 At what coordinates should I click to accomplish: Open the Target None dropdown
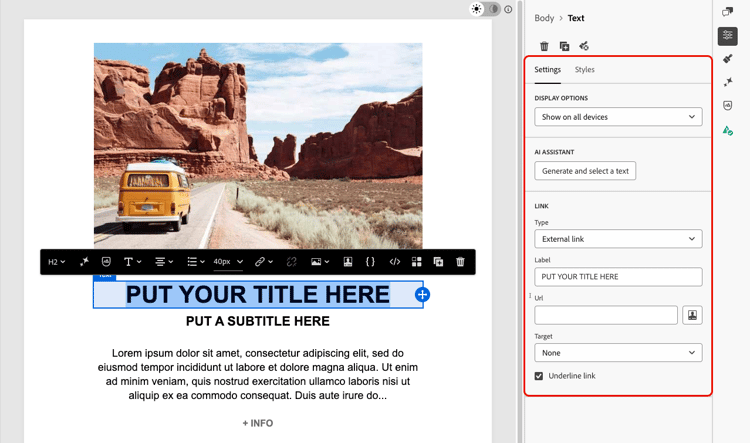618,353
